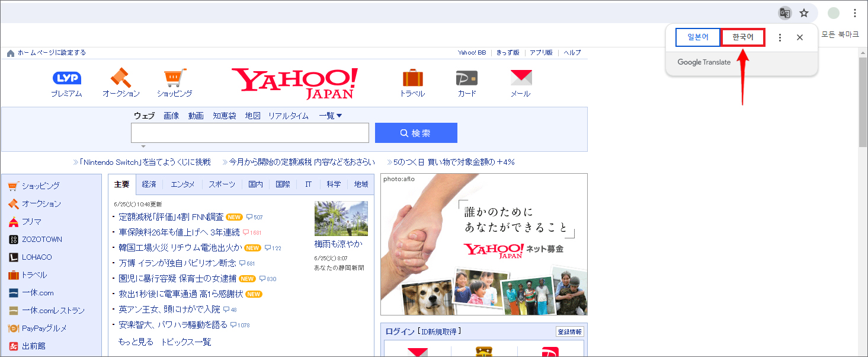
Task: Select 한국어 in the translate popup
Action: 743,37
